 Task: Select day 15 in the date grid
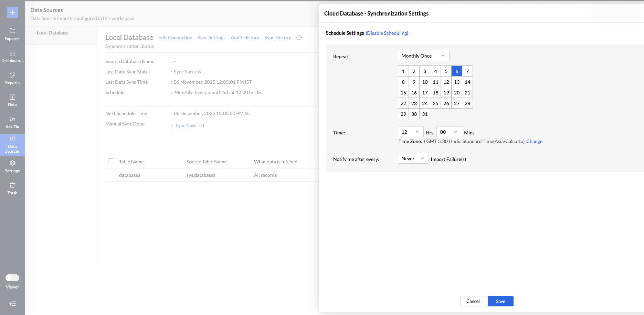(403, 93)
